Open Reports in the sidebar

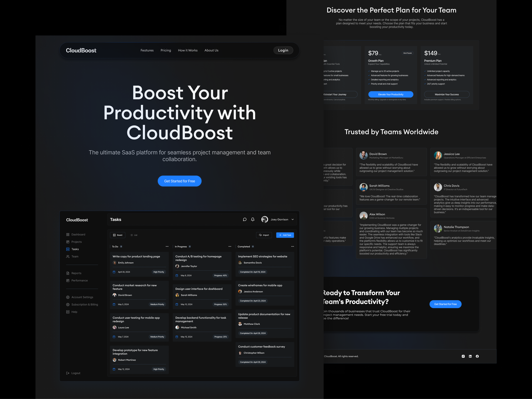[x=74, y=273]
